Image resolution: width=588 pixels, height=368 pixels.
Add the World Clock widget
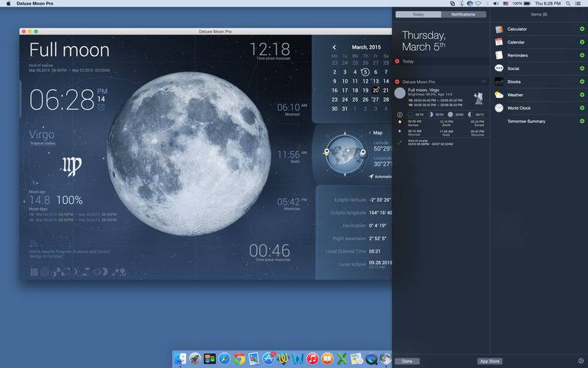click(582, 107)
